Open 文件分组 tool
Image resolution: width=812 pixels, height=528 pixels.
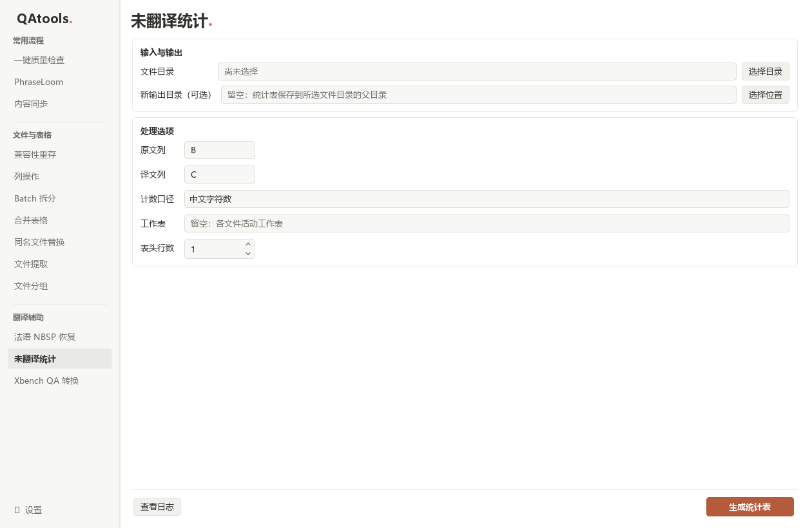click(60, 286)
